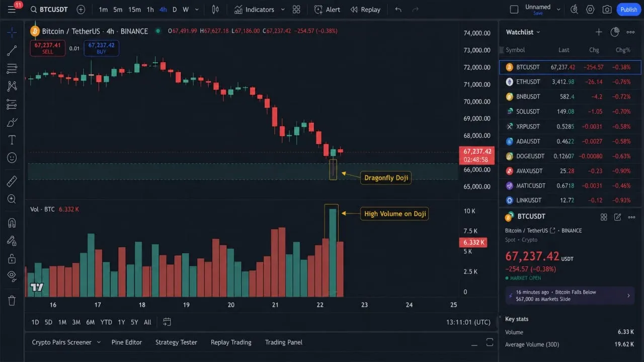Expand the timeframe interval dropdown

tap(197, 10)
